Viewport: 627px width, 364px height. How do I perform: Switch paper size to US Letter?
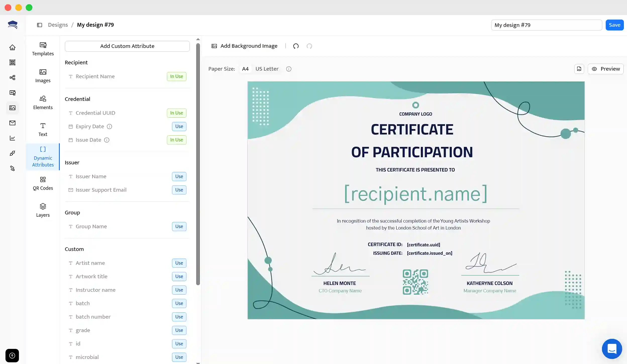point(267,69)
